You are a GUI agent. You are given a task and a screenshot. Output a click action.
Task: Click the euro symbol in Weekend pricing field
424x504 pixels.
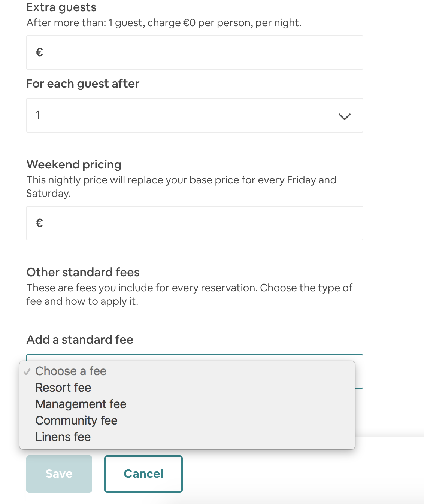[x=39, y=223]
